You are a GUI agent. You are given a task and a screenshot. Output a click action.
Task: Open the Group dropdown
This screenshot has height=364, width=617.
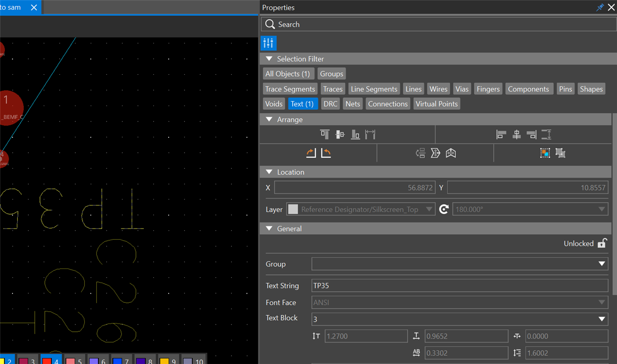tap(460, 264)
